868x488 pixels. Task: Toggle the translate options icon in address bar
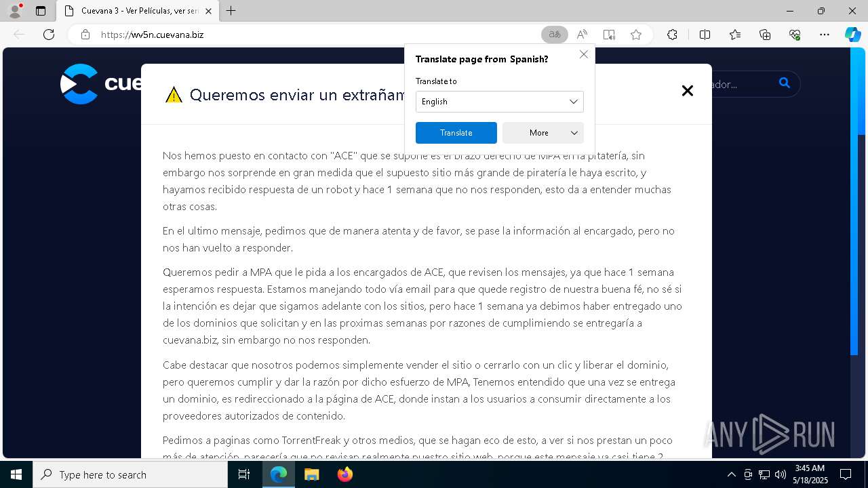click(555, 35)
